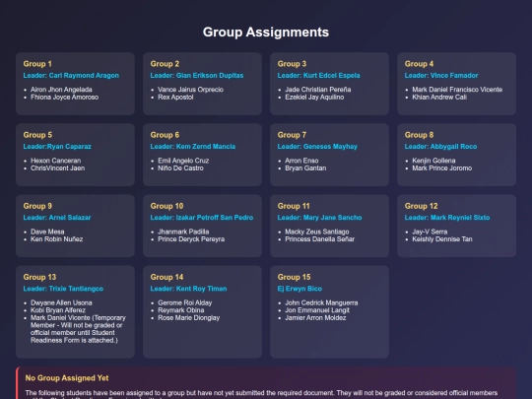The image size is (532, 399).
Task: Click leader Trixie Tantiangco
Action: coord(76,289)
